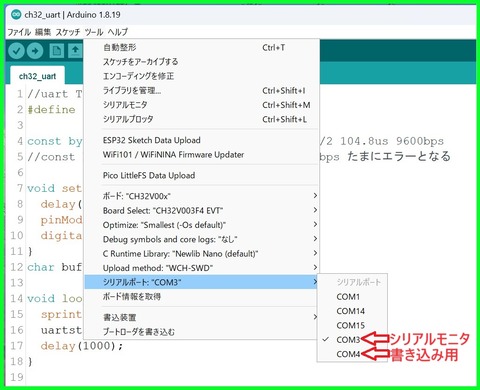Click the Upload arrow toolbar icon
The width and height of the screenshot is (480, 390).
tap(35, 51)
